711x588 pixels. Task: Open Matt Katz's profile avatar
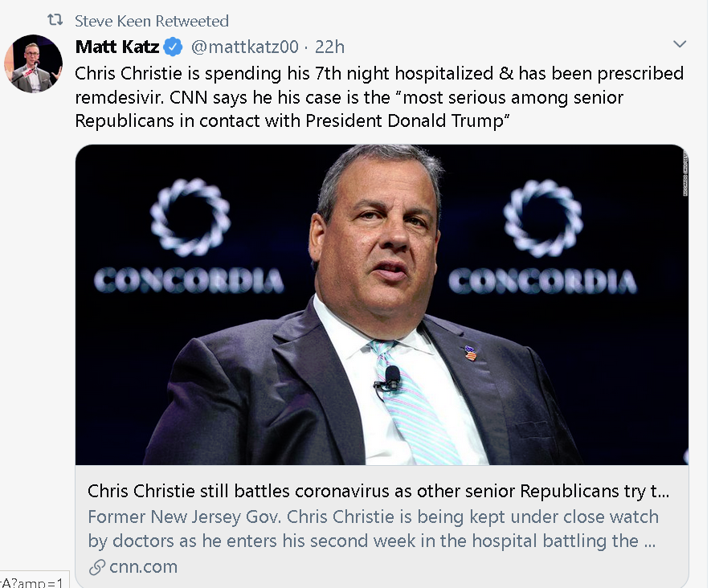(34, 63)
